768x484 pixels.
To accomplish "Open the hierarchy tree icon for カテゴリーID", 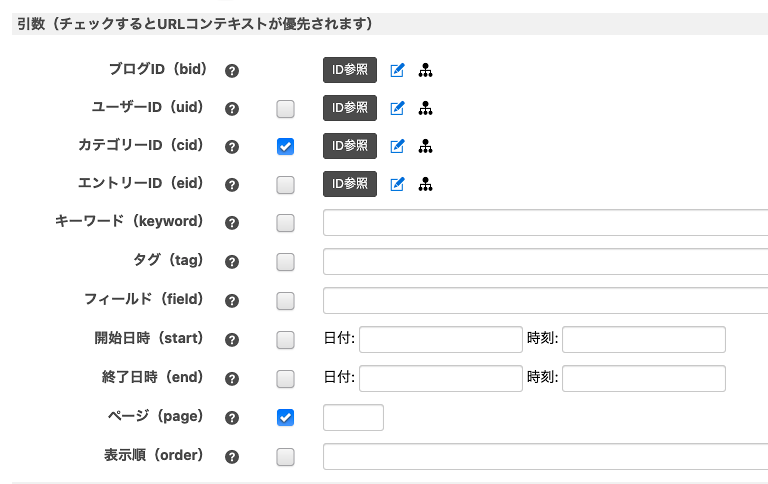I will (425, 146).
